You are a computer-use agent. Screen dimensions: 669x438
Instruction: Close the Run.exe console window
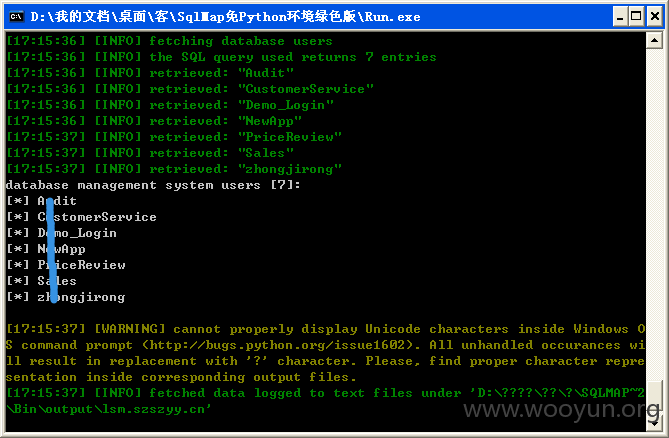(654, 17)
